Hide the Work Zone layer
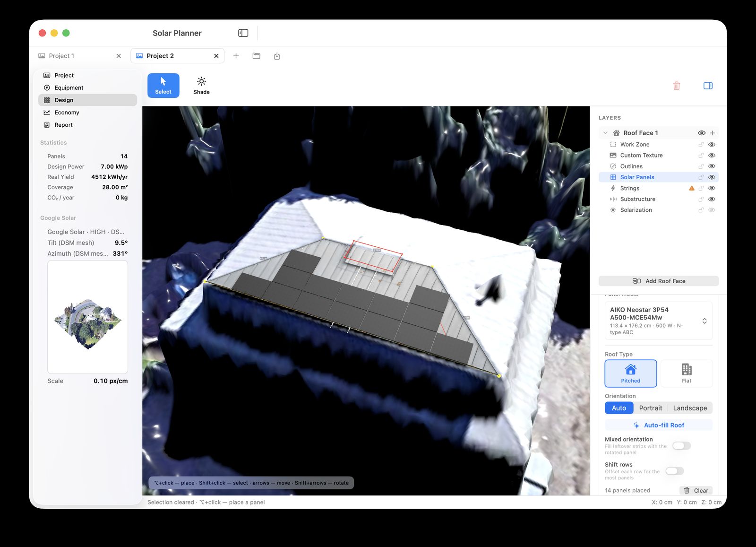756x547 pixels. [712, 145]
